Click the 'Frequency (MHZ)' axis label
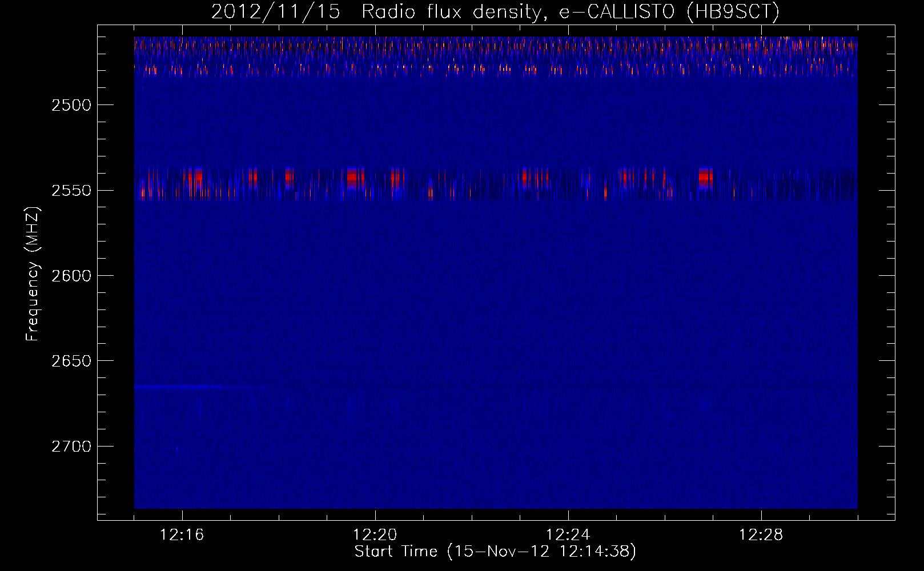This screenshot has width=924, height=571. pyautogui.click(x=33, y=275)
